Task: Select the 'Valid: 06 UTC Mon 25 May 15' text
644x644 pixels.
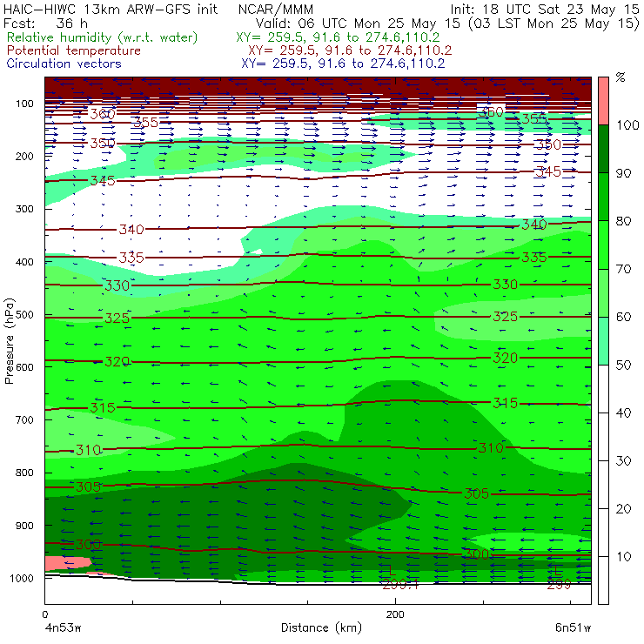Action: (358, 23)
